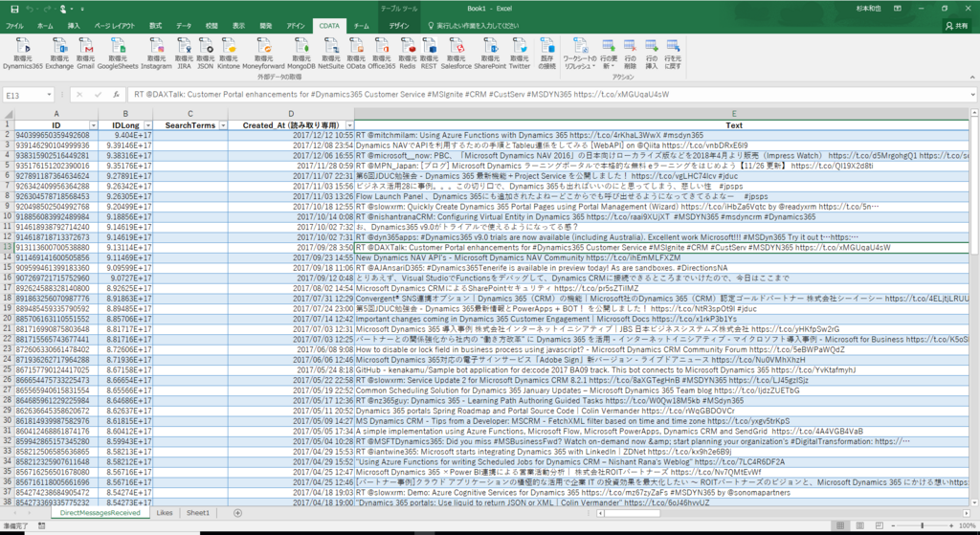Open the ファイル (File) tab
This screenshot has height=535, width=980.
pos(14,26)
